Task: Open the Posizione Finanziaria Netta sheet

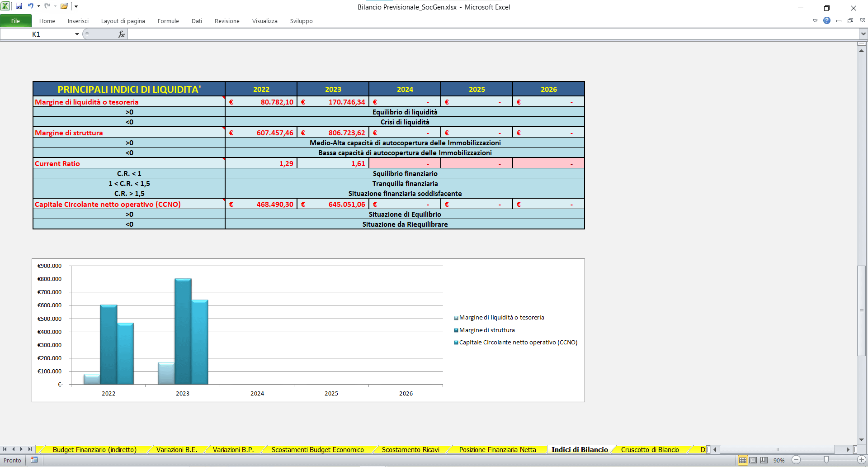Action: tap(498, 450)
